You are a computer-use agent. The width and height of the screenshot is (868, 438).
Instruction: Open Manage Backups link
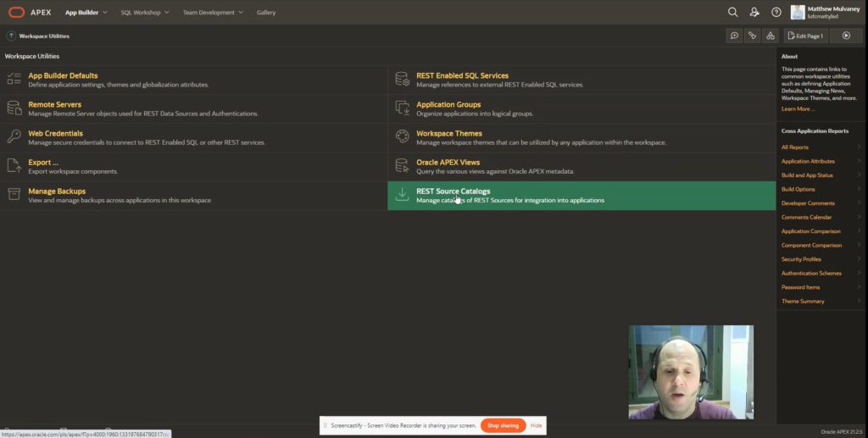[x=57, y=191]
